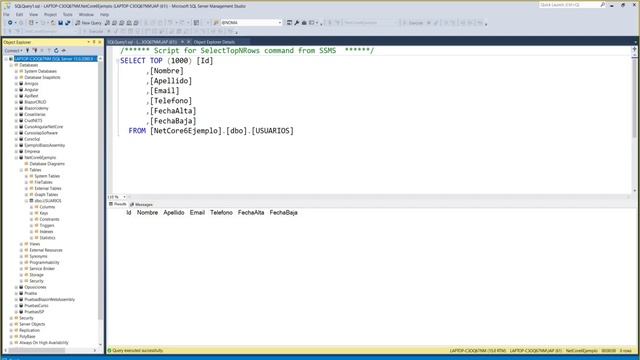
Task: Open the Connect dropdown in Object Explorer
Action: tap(13, 51)
